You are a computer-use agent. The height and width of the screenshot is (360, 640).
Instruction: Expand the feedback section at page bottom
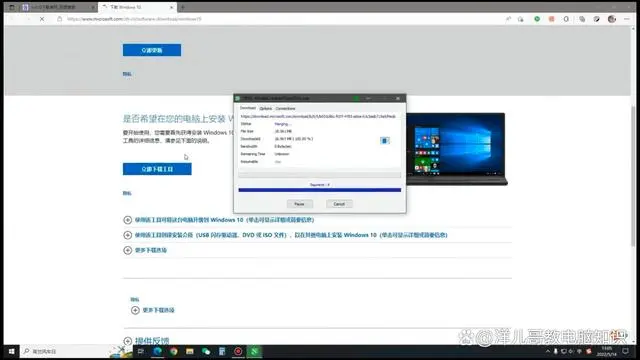146,341
